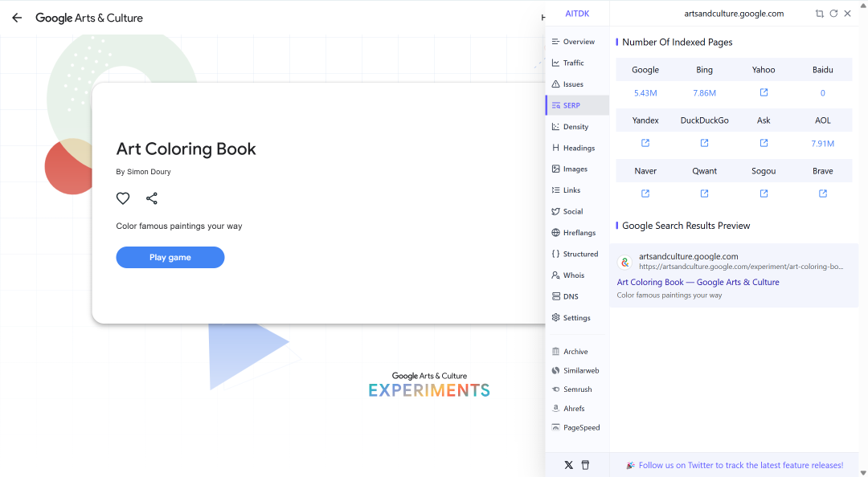Click the 'By Simon Doury' author text
This screenshot has width=868, height=477.
143,172
